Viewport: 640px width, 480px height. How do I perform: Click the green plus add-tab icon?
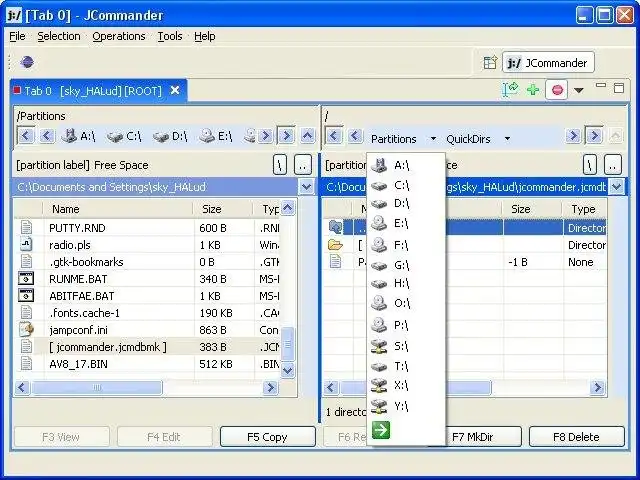pyautogui.click(x=533, y=89)
